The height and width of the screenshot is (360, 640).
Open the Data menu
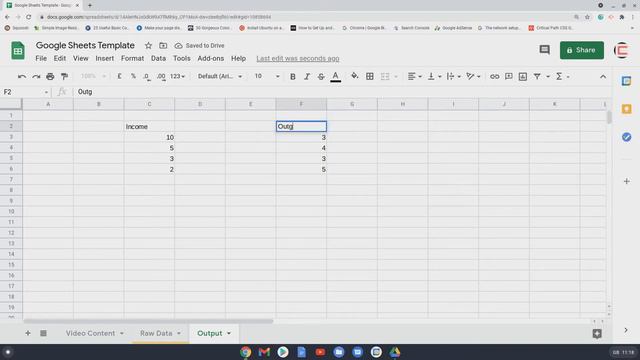(x=158, y=58)
